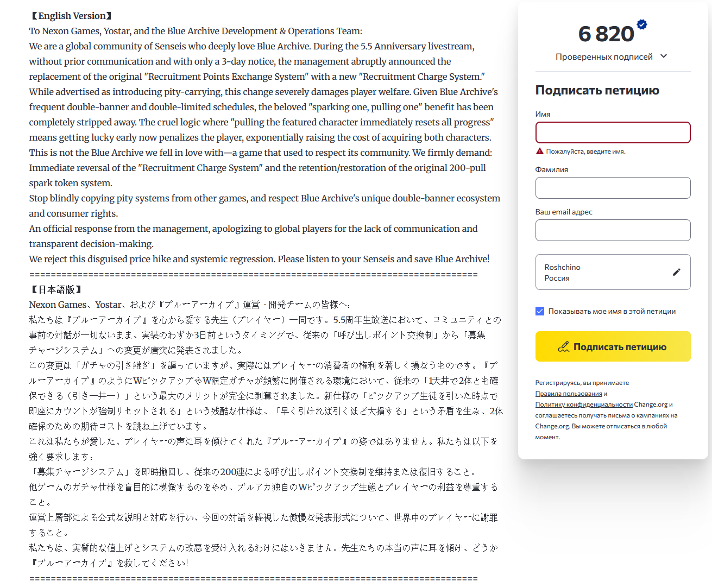Click the line starting "To Nexon Games, Yostar"
The width and height of the screenshot is (712, 588).
pos(196,31)
